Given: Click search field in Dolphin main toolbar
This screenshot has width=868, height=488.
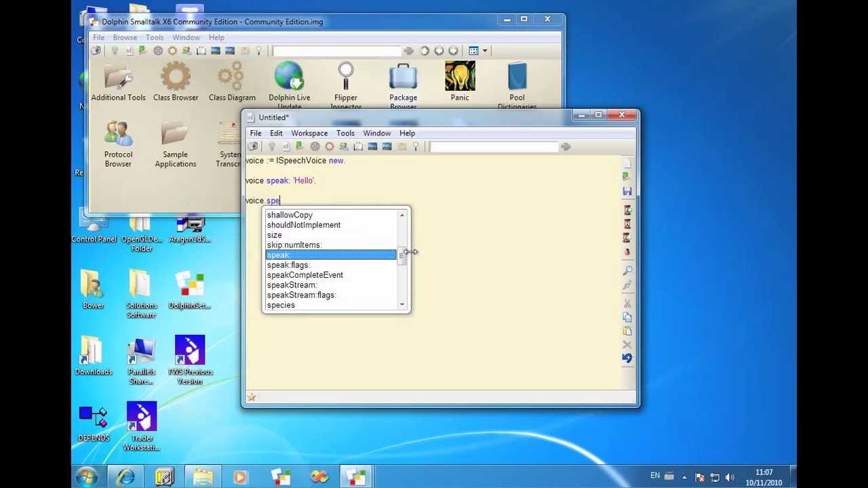Looking at the screenshot, I should (x=337, y=51).
